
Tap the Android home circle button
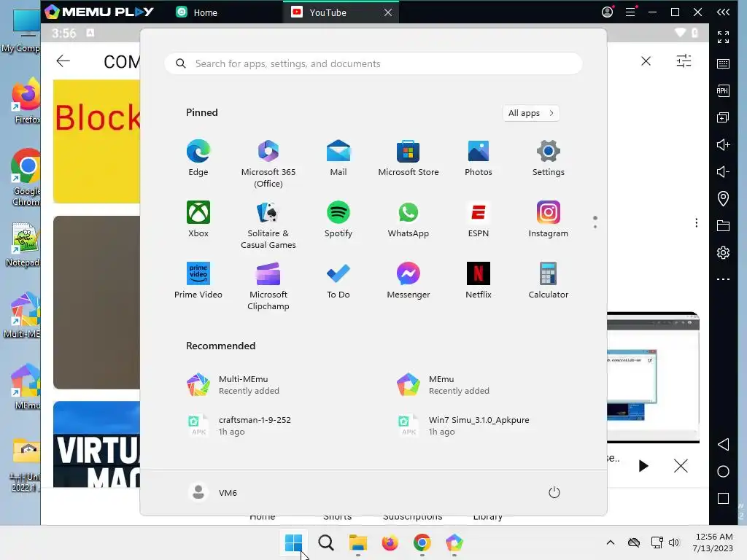point(723,472)
